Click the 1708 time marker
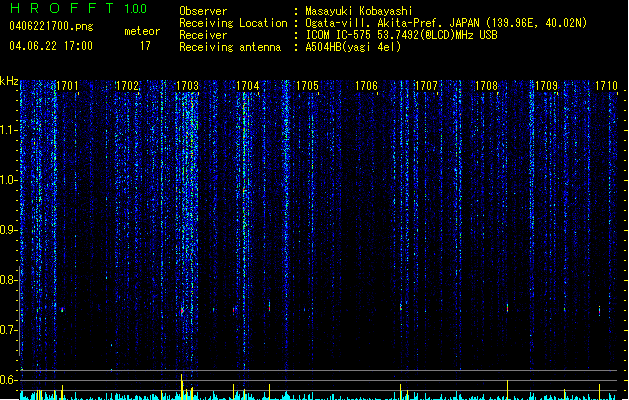 (x=486, y=86)
